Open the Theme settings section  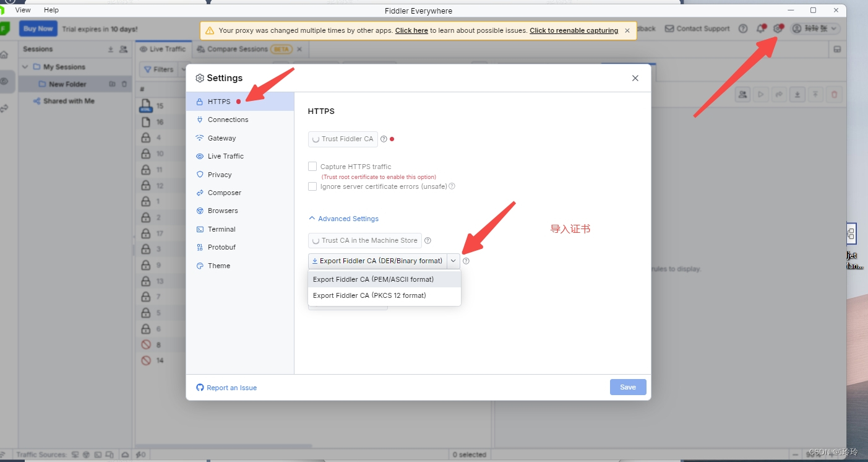point(239,266)
